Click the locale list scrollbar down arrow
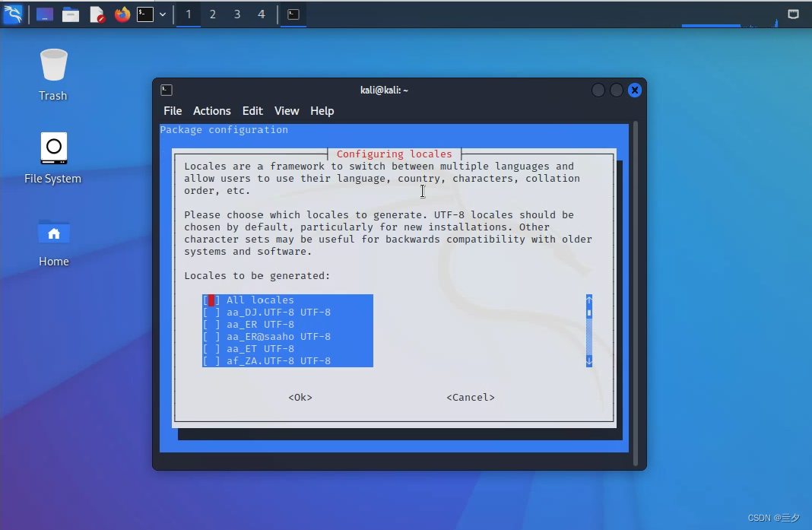This screenshot has width=812, height=530. pos(589,360)
